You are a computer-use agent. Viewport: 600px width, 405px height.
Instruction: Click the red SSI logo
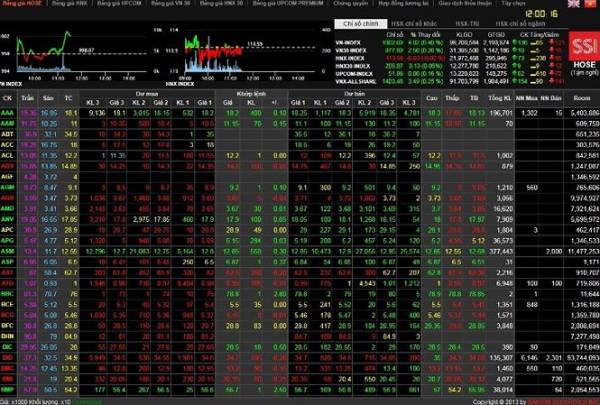[x=576, y=47]
